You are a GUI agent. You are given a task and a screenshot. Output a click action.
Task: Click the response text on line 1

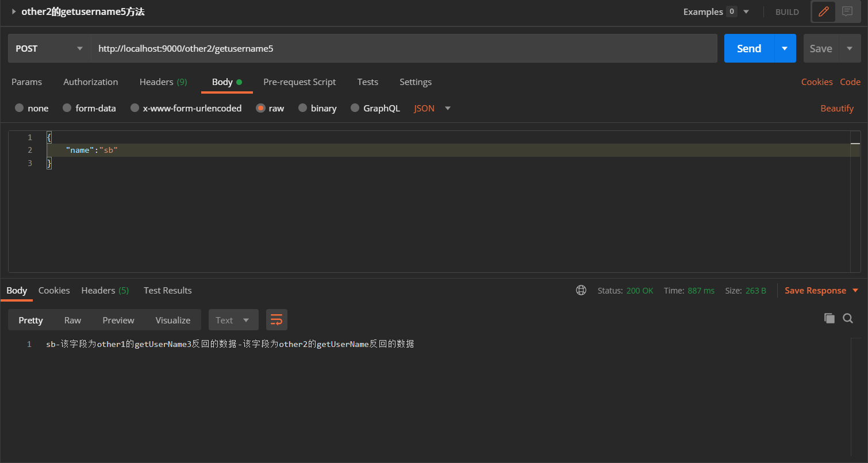(230, 344)
